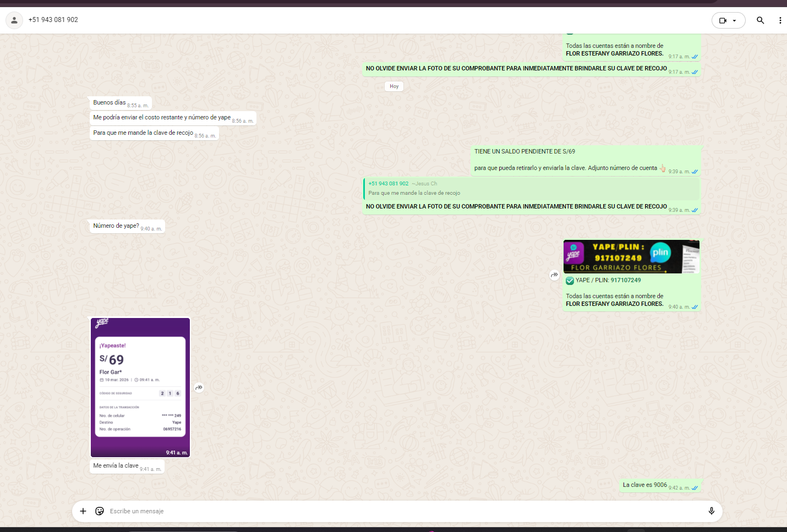The height and width of the screenshot is (532, 787).
Task: Open the YAPE/PLIN banner image
Action: pos(631,257)
